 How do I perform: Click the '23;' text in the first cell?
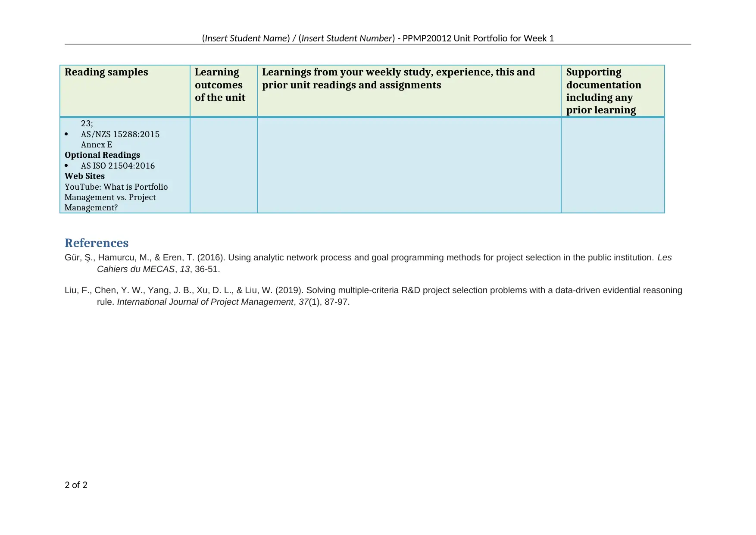[87, 123]
